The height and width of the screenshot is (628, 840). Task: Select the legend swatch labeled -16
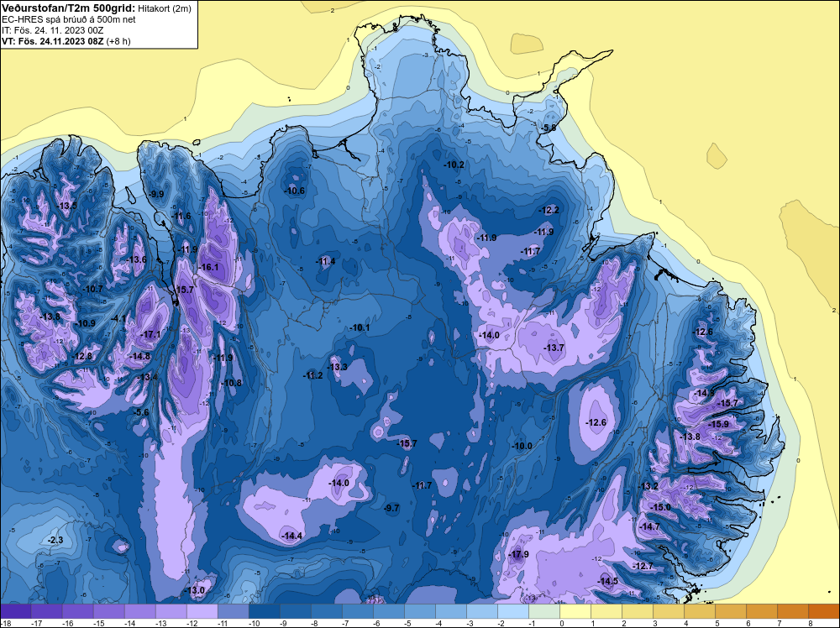tap(77, 611)
